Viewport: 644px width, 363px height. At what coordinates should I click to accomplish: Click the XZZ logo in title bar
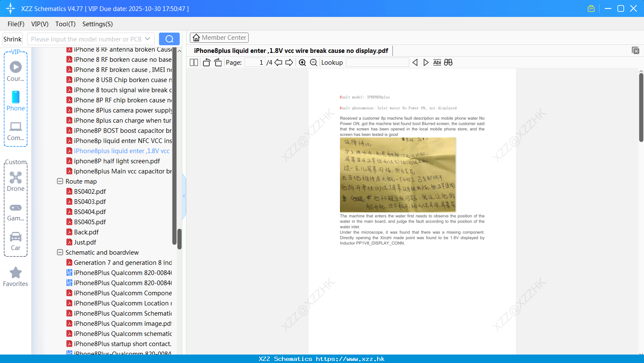[x=11, y=8]
